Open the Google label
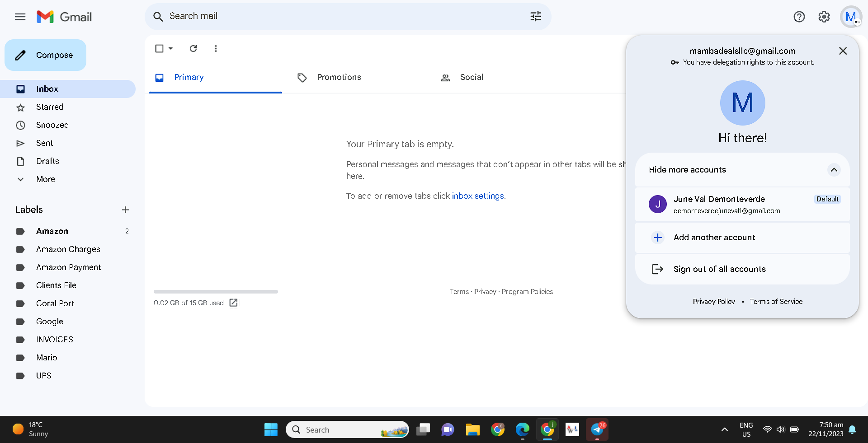 tap(68, 322)
